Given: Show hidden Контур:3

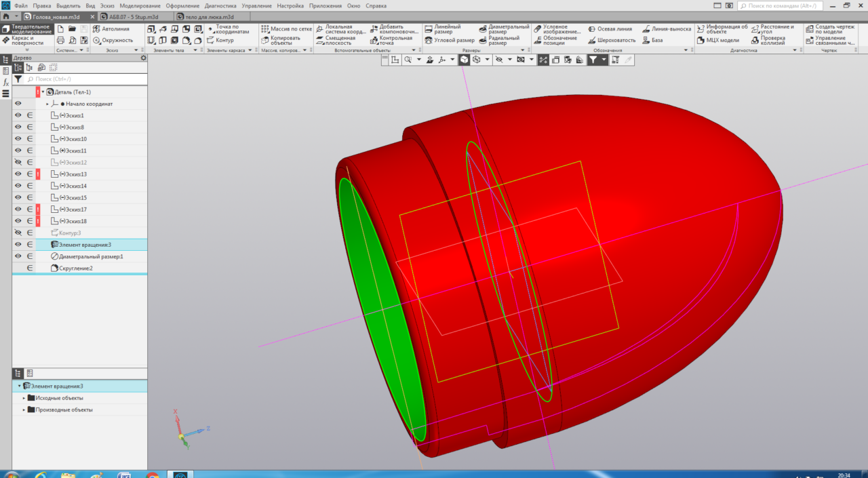Looking at the screenshot, I should 18,233.
